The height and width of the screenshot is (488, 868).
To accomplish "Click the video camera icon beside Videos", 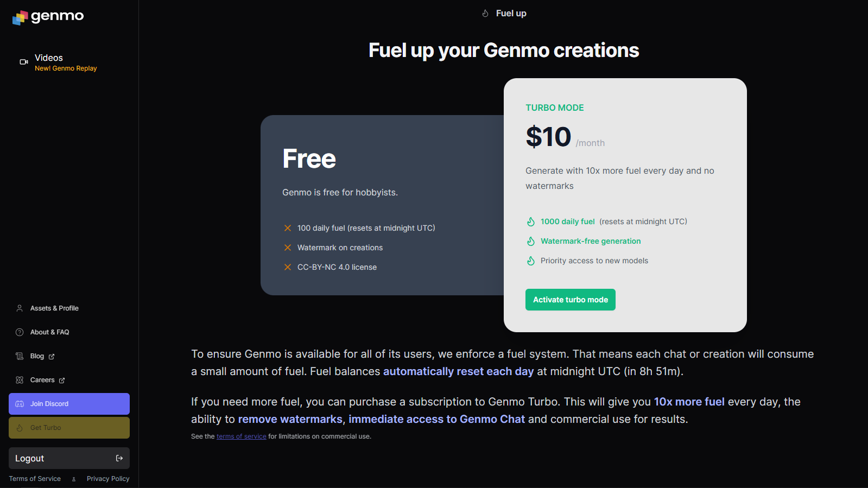I will point(24,62).
